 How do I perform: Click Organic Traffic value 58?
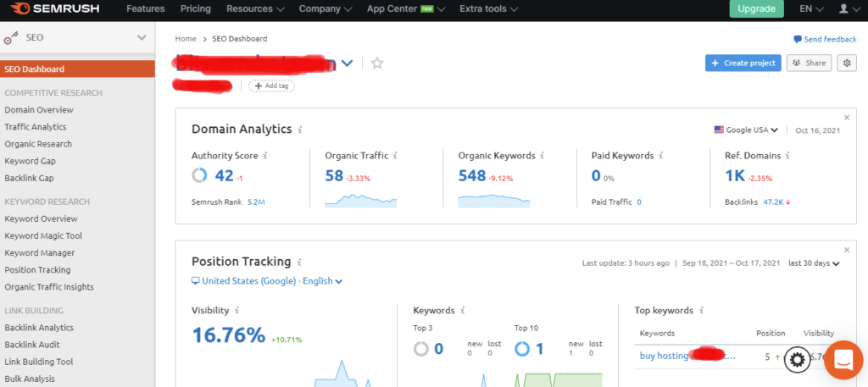click(334, 176)
